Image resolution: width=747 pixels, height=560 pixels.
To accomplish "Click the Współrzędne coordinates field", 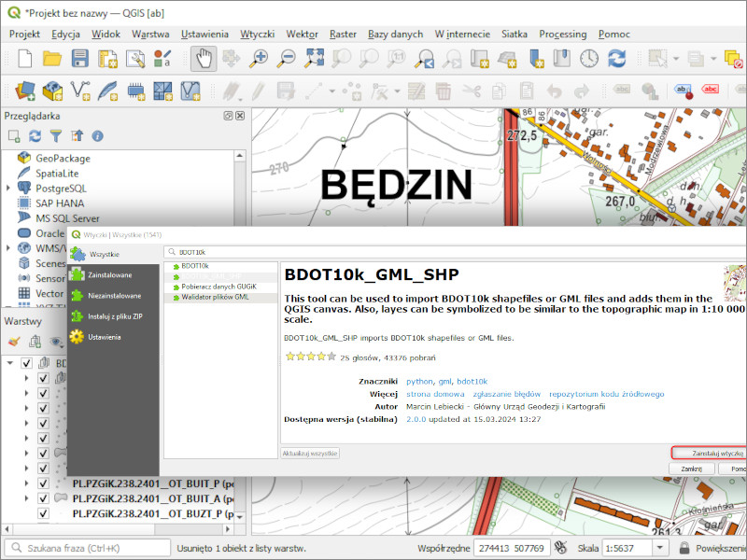I will tap(512, 548).
